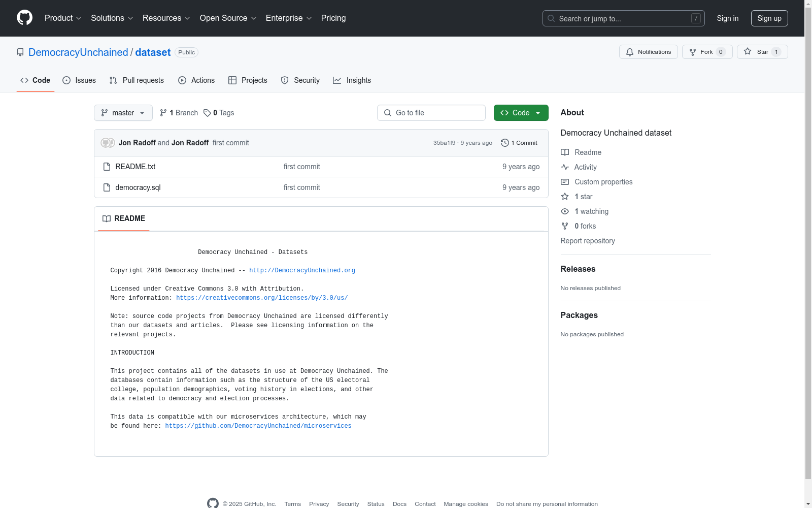Viewport: 812px width, 508px height.
Task: Expand the Resources menu
Action: 166,18
